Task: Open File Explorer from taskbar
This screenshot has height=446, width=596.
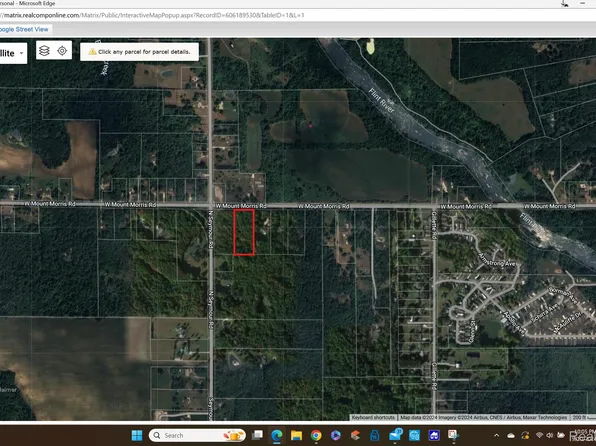Action: tap(296, 435)
